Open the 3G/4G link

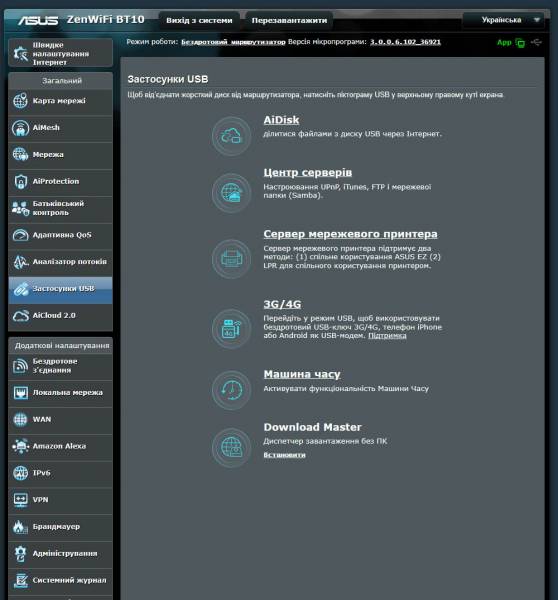pyautogui.click(x=282, y=304)
